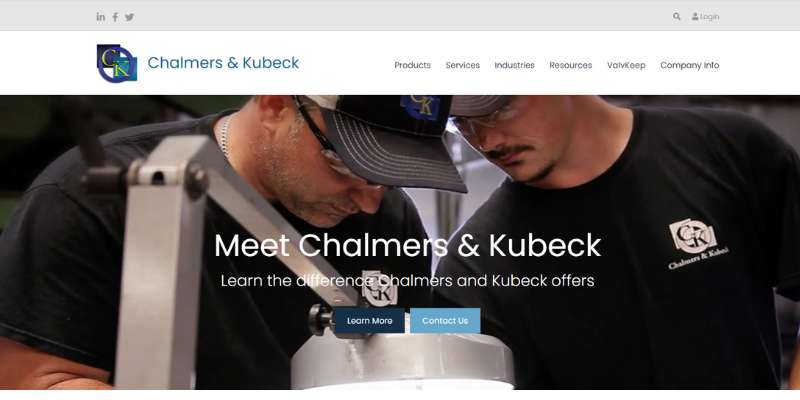Open the Services menu
The image size is (800, 400).
[462, 65]
